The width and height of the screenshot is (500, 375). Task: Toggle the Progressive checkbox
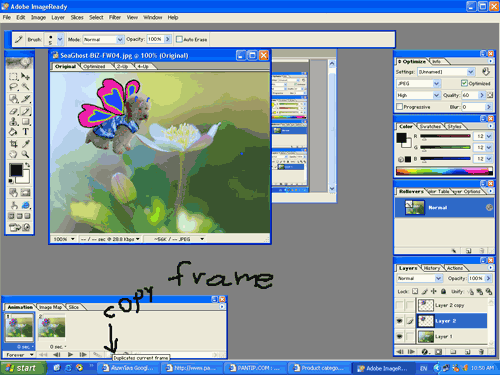coord(399,107)
